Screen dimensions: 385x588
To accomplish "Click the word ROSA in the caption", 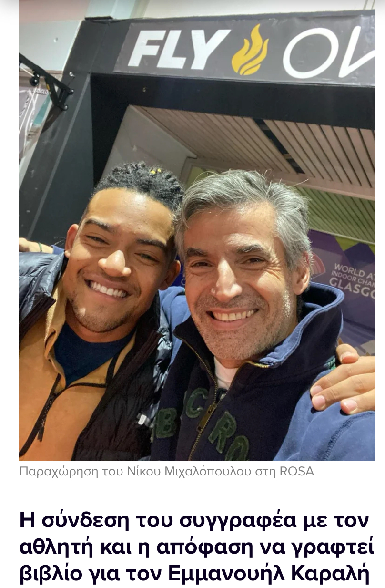I will pyautogui.click(x=296, y=472).
